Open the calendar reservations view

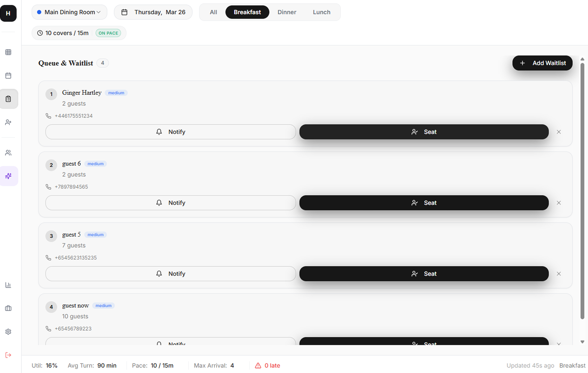click(8, 75)
